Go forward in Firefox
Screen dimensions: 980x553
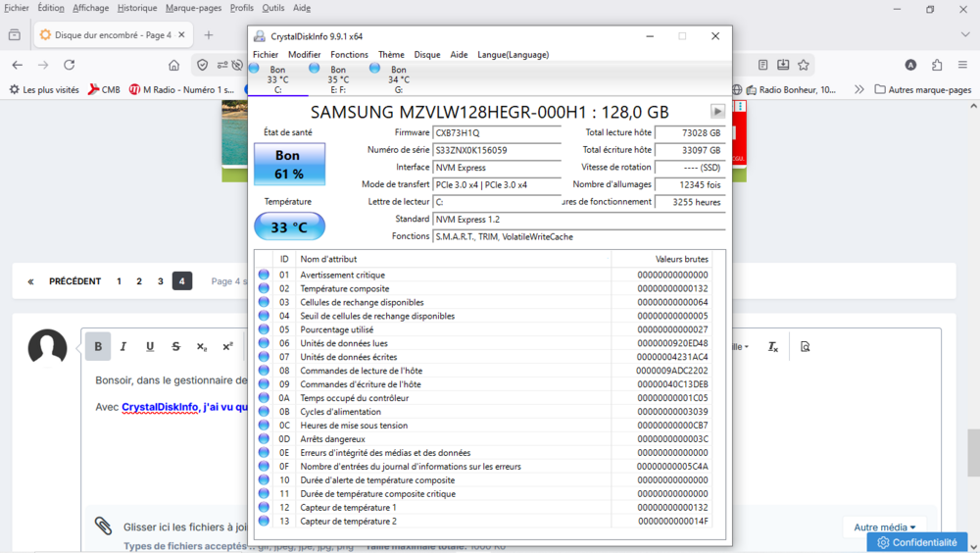[43, 65]
